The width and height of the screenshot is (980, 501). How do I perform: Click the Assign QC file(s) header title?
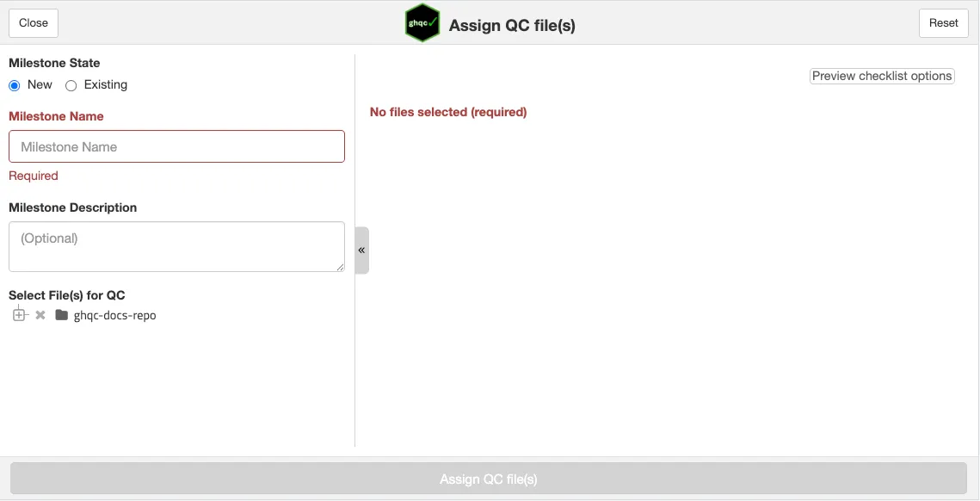click(512, 25)
